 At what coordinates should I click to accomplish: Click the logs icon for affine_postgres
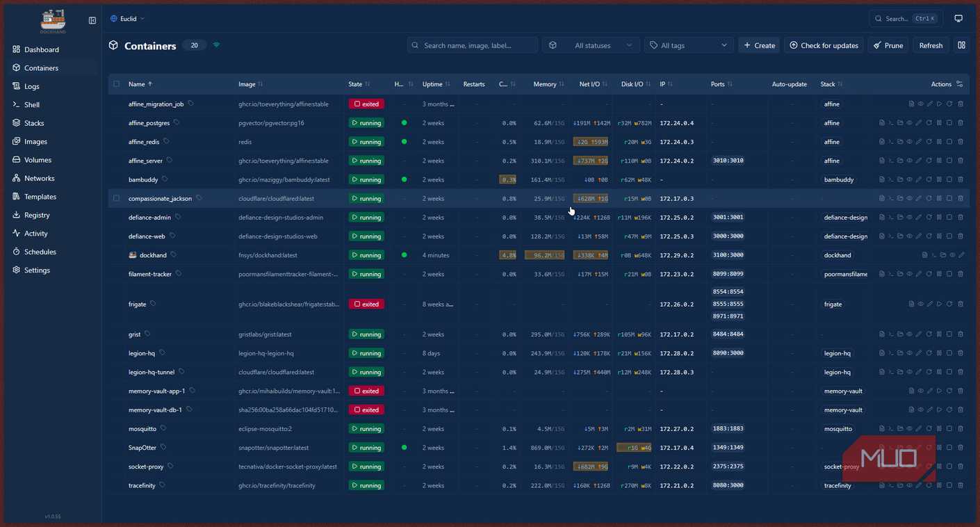[x=882, y=122]
